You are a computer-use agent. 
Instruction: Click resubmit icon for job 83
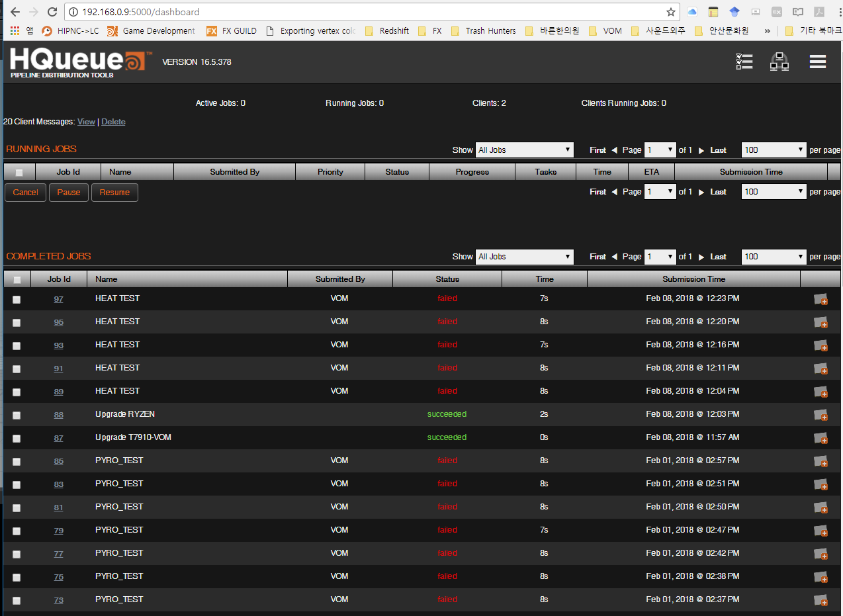821,485
